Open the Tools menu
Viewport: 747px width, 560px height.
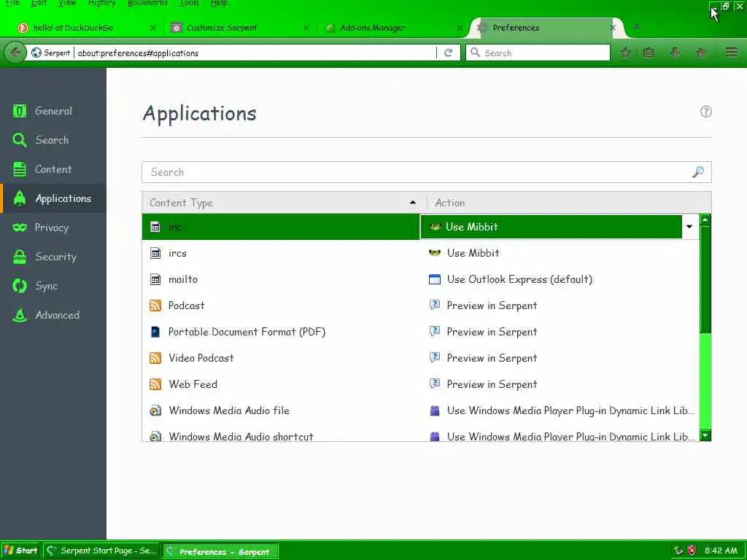pyautogui.click(x=190, y=3)
